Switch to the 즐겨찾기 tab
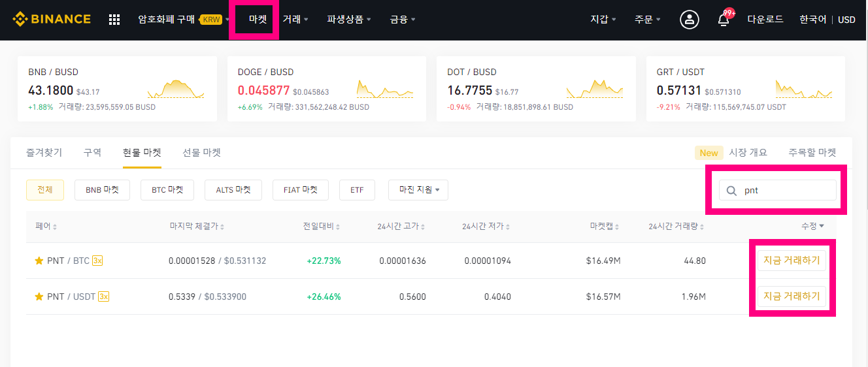The image size is (868, 367). point(44,152)
